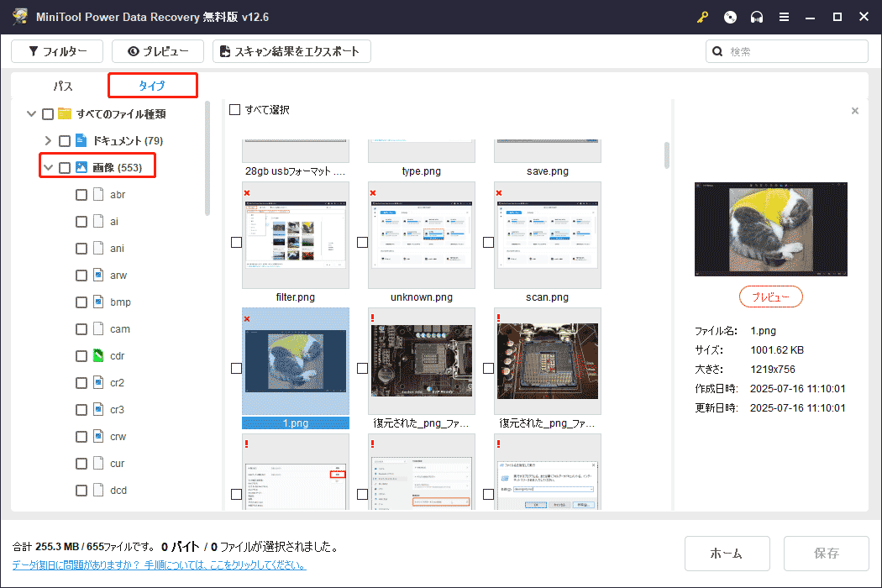Click the ai file type icon
882x588 pixels.
pos(98,221)
